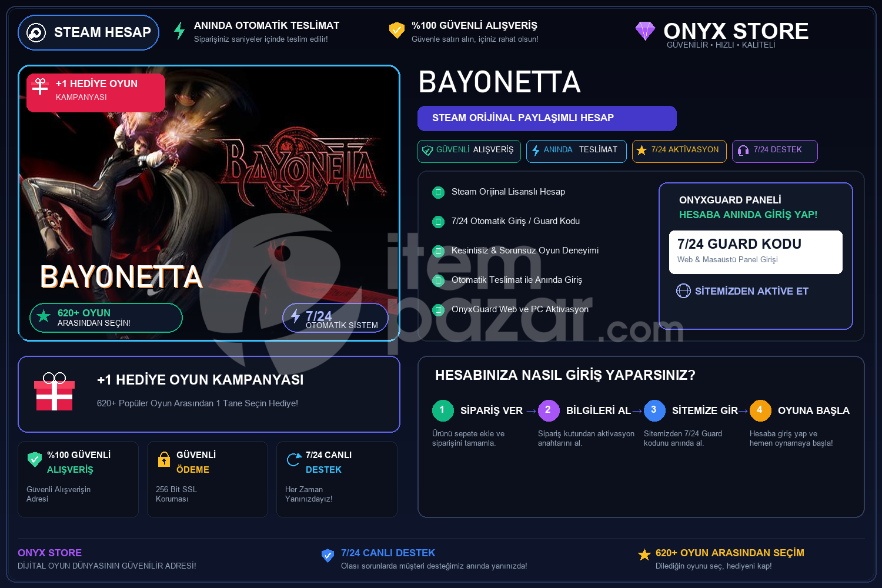Screen dimensions: 882x588
Task: Click the ANINDA OTOMATİK TESLİMAT header text
Action: click(266, 25)
